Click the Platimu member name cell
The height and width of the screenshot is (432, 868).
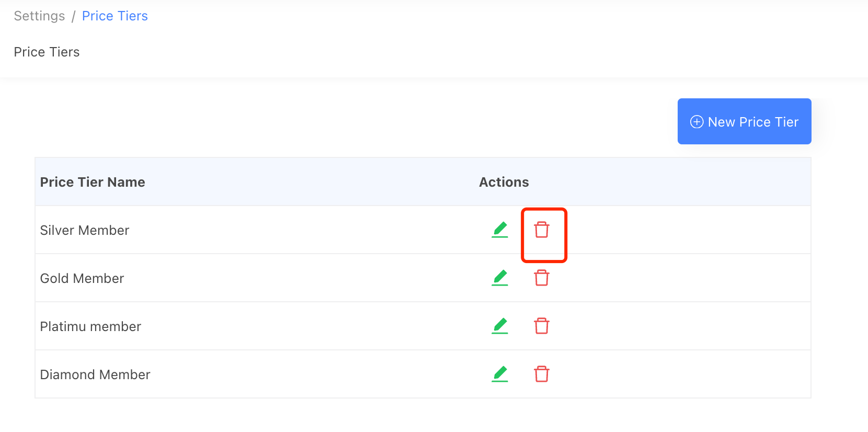(x=90, y=326)
